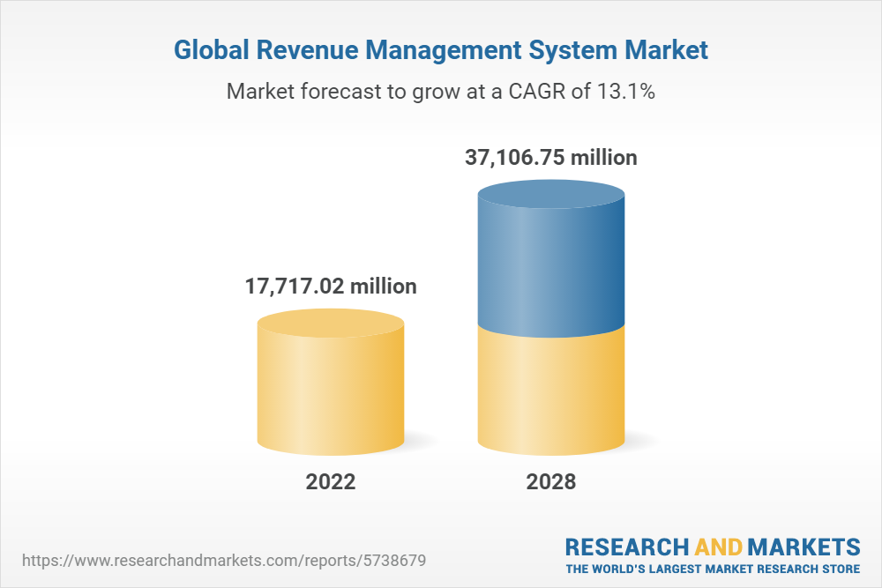This screenshot has height=588, width=882.
Task: Click the 2022 year axis label
Action: [331, 482]
